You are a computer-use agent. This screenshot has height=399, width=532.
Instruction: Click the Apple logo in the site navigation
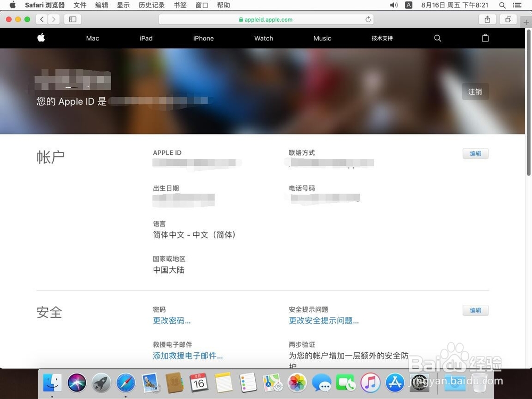[41, 38]
